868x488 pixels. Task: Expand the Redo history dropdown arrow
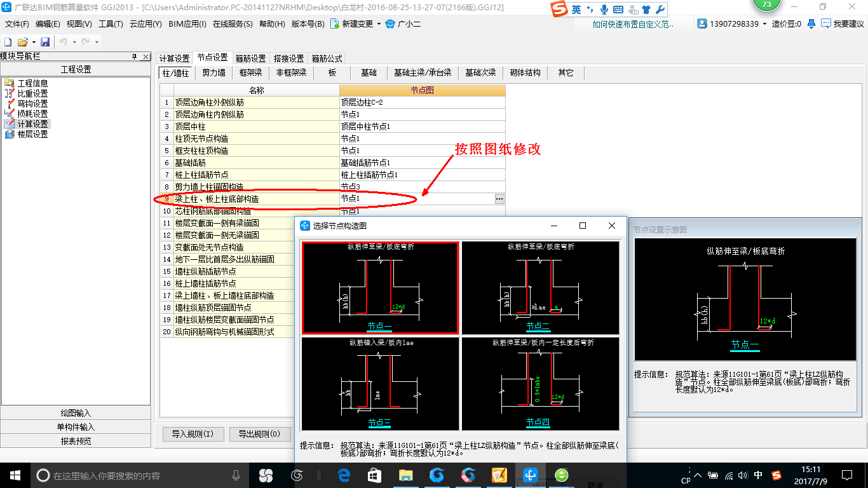click(97, 42)
